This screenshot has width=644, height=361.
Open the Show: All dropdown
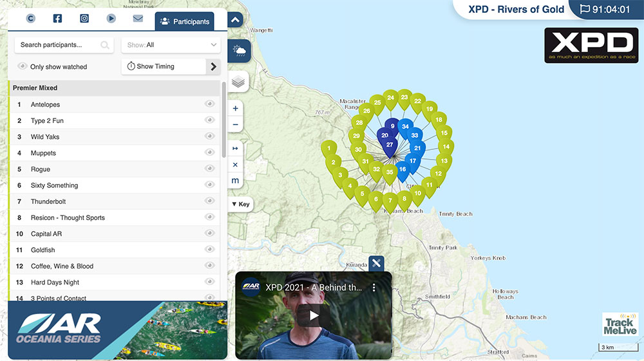tap(171, 45)
